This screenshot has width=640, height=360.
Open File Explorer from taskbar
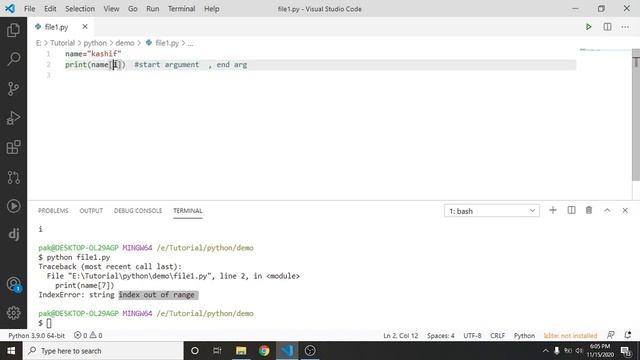coord(241,351)
